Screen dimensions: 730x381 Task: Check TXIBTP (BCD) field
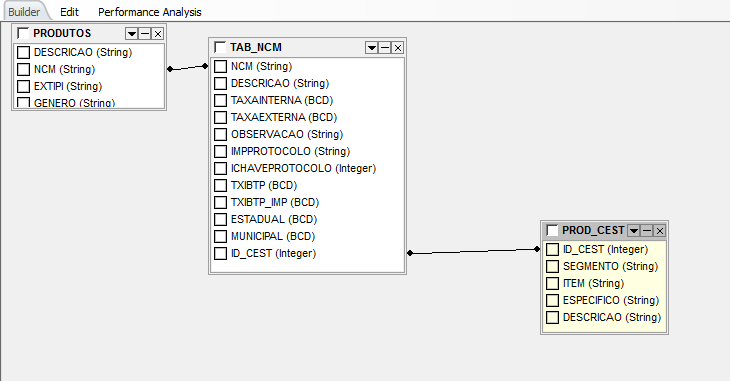pyautogui.click(x=220, y=185)
